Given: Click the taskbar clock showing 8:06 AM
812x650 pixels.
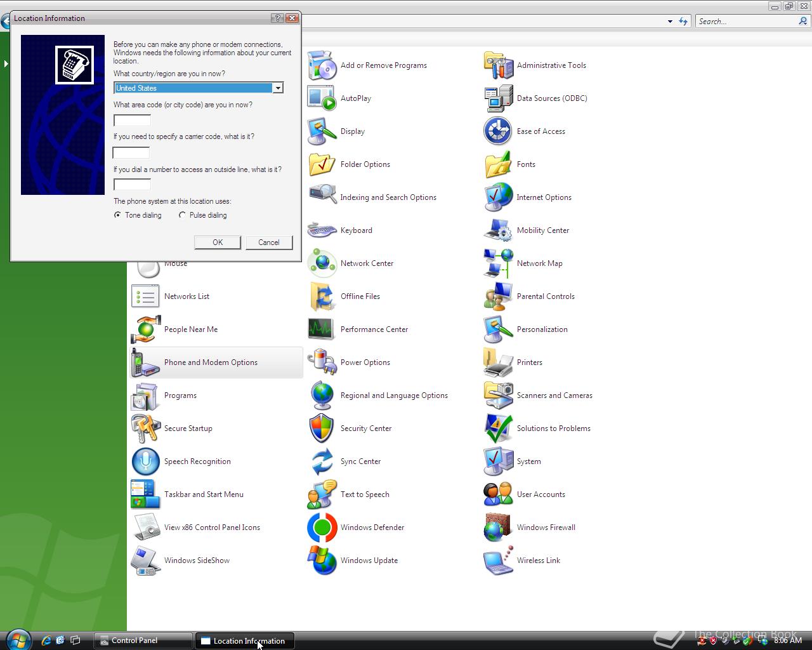Looking at the screenshot, I should [x=788, y=640].
